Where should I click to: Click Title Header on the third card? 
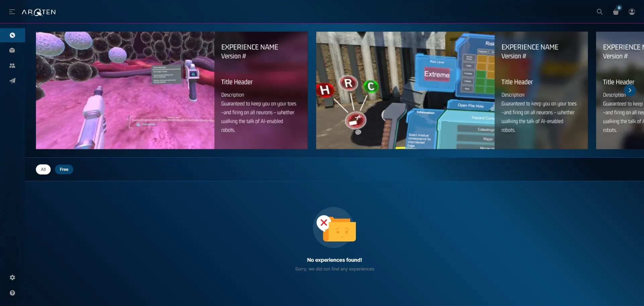point(619,82)
